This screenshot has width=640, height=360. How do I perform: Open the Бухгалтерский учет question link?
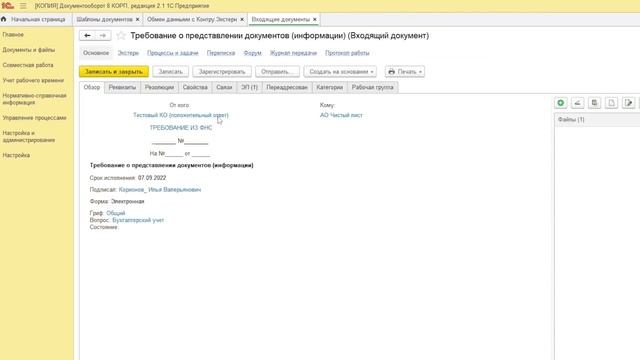click(x=138, y=220)
